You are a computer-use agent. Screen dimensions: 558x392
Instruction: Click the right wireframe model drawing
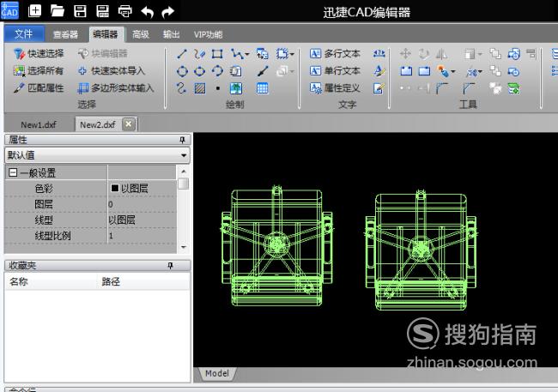coord(421,250)
